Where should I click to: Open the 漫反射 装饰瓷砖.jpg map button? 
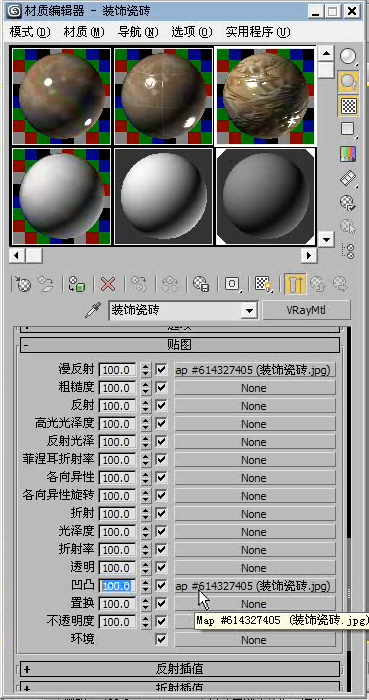(254, 370)
